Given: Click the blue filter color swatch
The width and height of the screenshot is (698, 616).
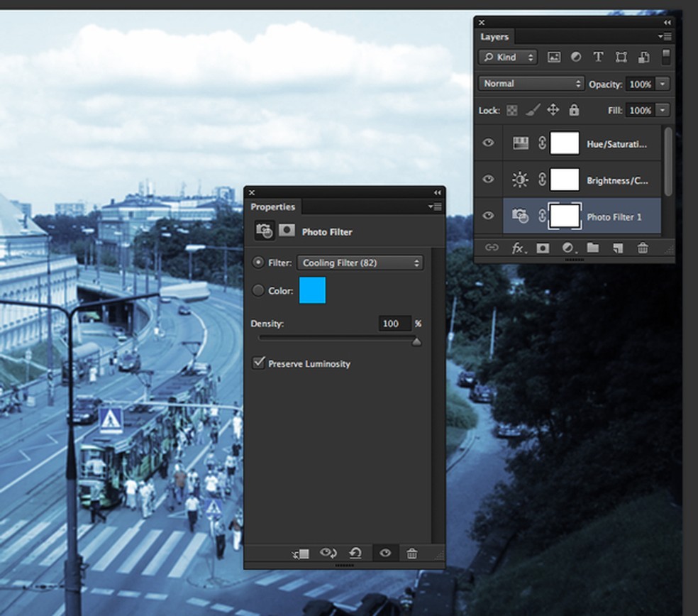Looking at the screenshot, I should coord(312,290).
